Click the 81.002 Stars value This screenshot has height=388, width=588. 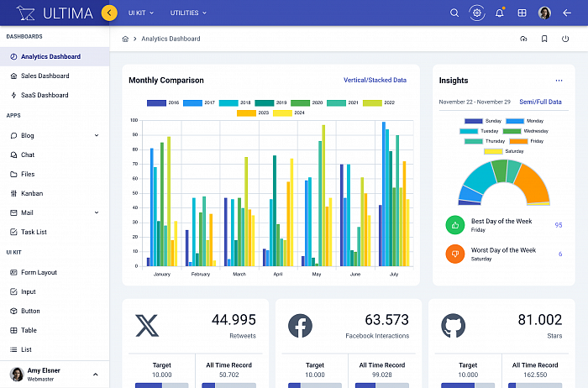540,320
